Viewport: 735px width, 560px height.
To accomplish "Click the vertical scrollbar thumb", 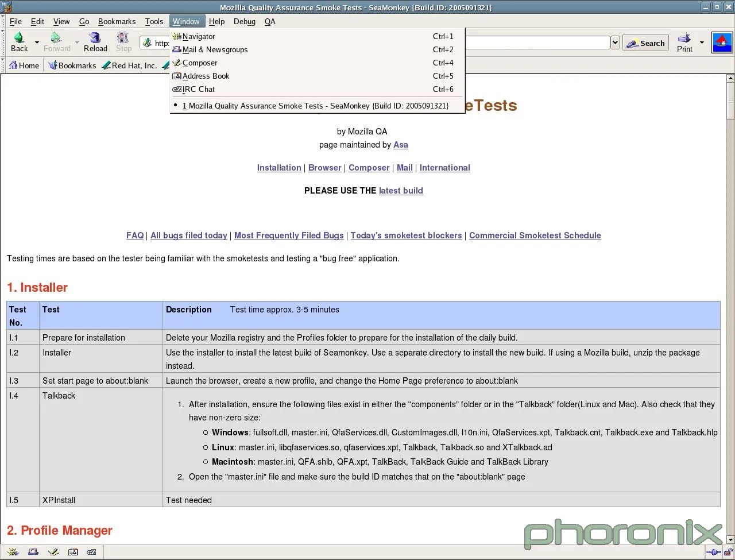I will tap(730, 101).
